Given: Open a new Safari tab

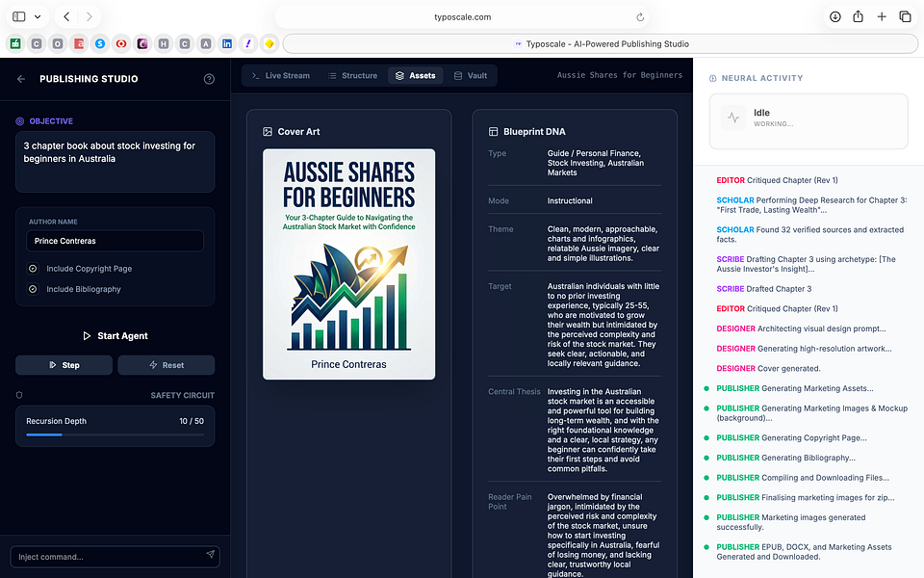Looking at the screenshot, I should tap(882, 16).
